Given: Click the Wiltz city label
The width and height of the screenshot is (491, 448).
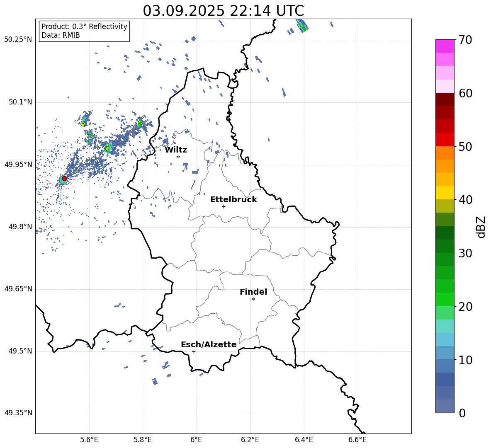Looking at the screenshot, I should (176, 150).
